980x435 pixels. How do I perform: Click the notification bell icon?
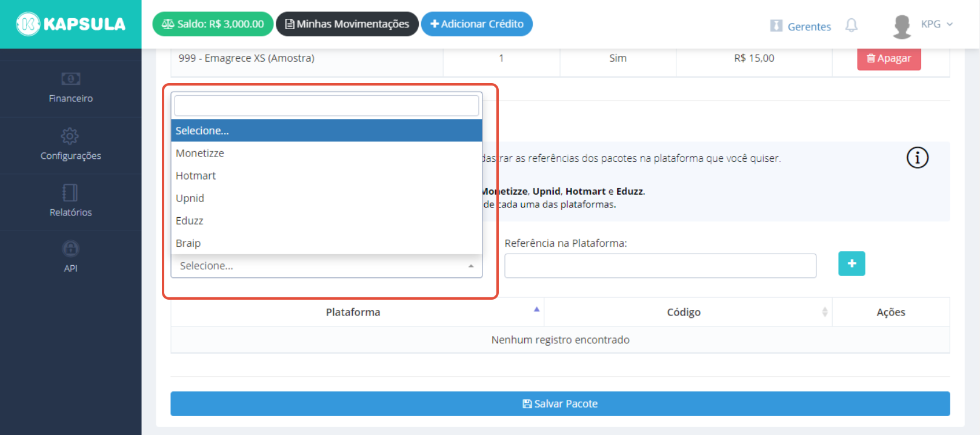852,25
